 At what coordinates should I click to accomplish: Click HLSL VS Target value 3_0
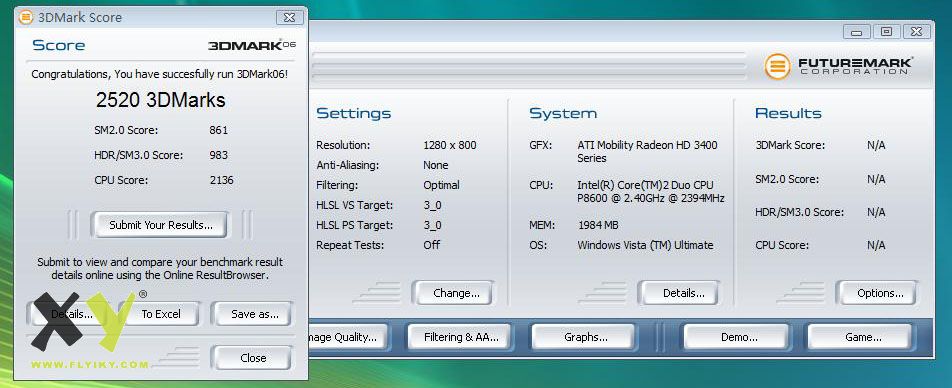432,205
